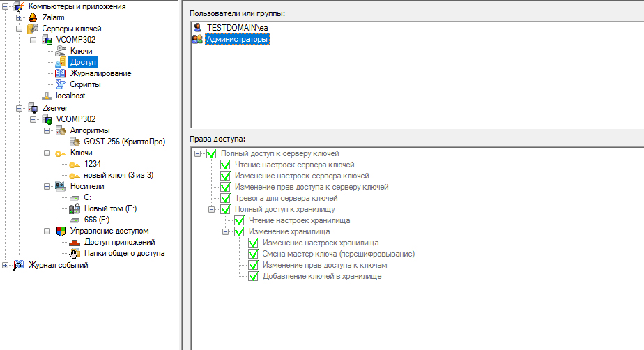Viewport: 644px width, 350px height.
Task: Toggle Изменение прав доступа к серверу ключей
Action: [x=226, y=187]
